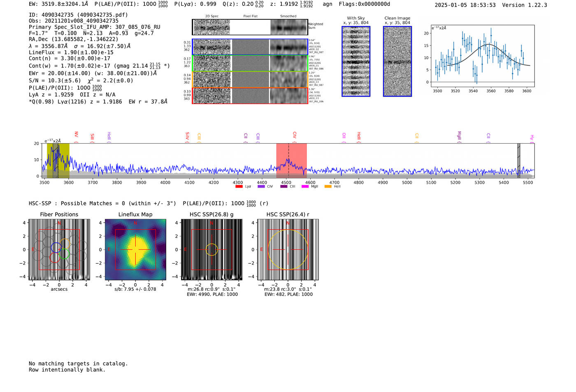This screenshot has width=576, height=392.
Task: Click the Gaussian emission line fit plot
Action: click(x=482, y=56)
